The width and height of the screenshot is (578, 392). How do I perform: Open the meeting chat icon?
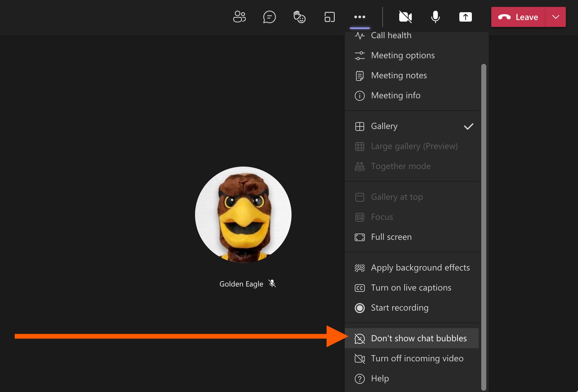tap(269, 17)
